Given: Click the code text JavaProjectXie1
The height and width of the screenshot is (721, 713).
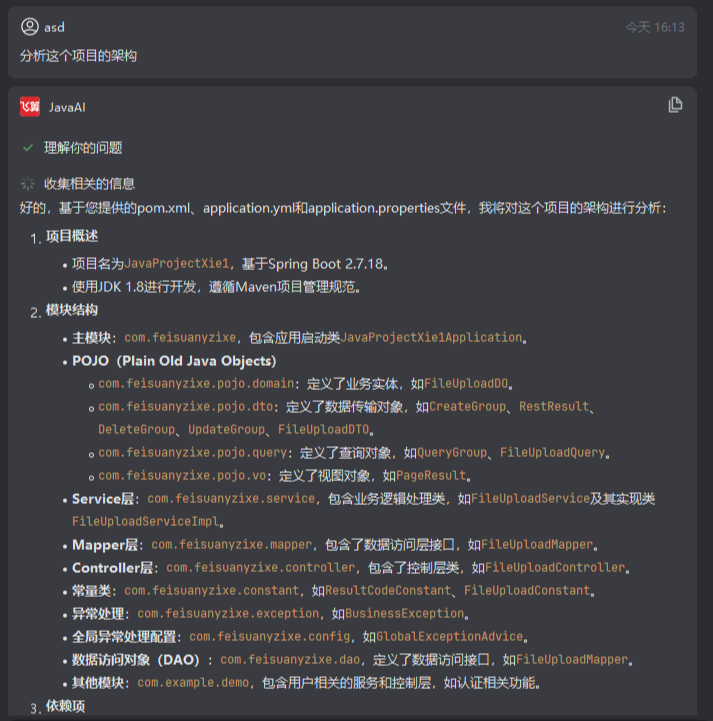Looking at the screenshot, I should 177,263.
